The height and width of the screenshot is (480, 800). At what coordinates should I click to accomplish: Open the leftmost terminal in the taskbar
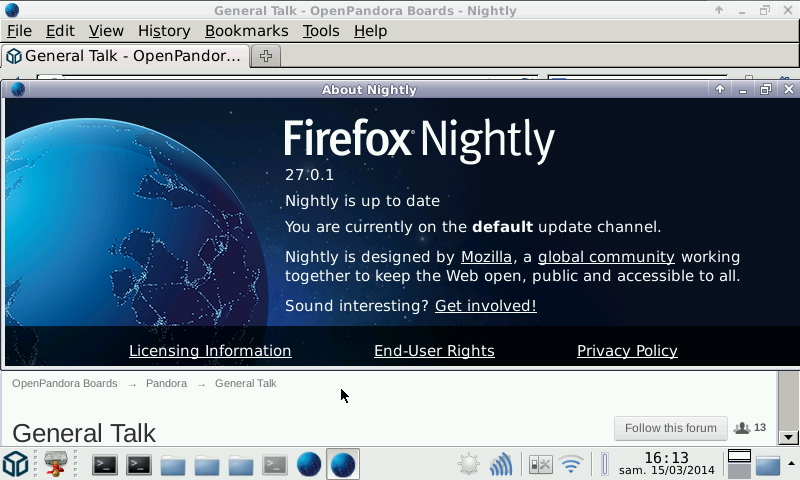[105, 464]
